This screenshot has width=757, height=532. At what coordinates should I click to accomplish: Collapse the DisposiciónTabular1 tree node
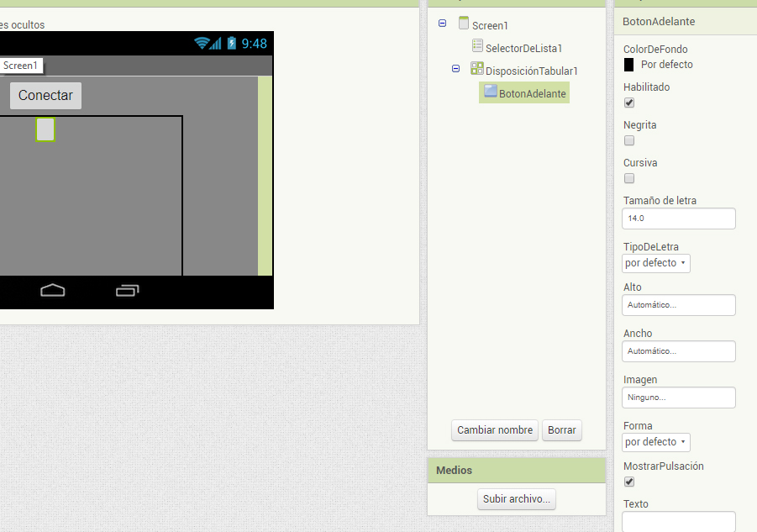click(456, 70)
